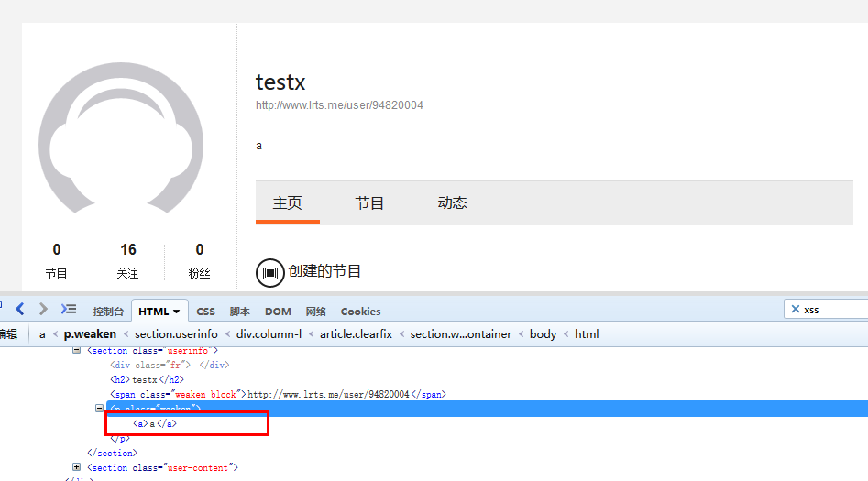Select section.userinfo in breadcrumb path

coord(176,334)
